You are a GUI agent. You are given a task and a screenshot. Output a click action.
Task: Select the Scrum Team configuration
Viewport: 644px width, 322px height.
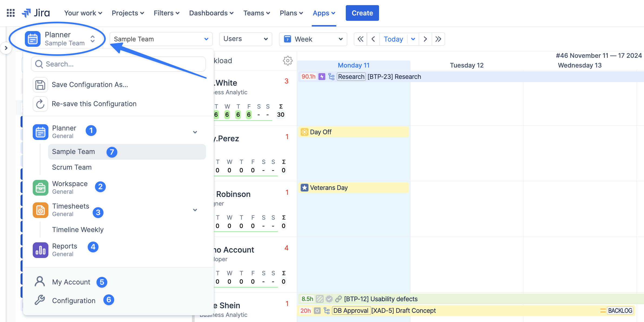(72, 167)
